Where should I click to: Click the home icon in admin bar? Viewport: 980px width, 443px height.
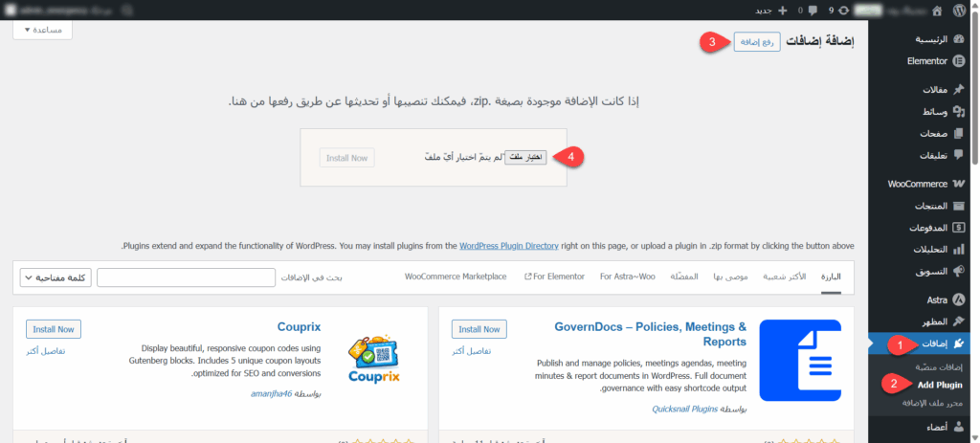point(937,10)
